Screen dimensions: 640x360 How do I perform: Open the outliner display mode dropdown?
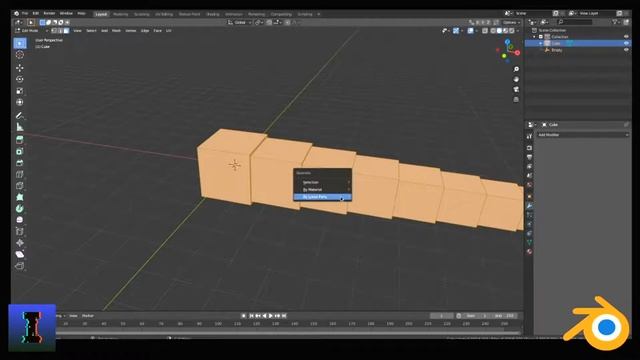(x=544, y=22)
